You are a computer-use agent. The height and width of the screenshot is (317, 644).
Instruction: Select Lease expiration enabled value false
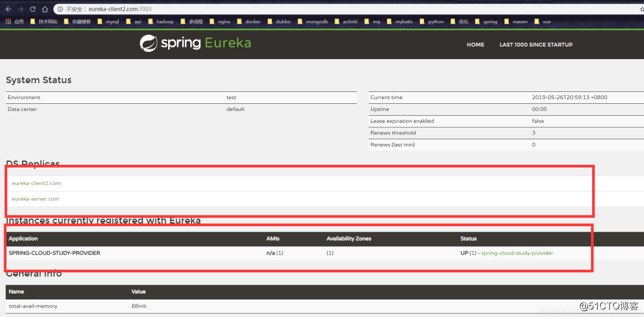538,121
